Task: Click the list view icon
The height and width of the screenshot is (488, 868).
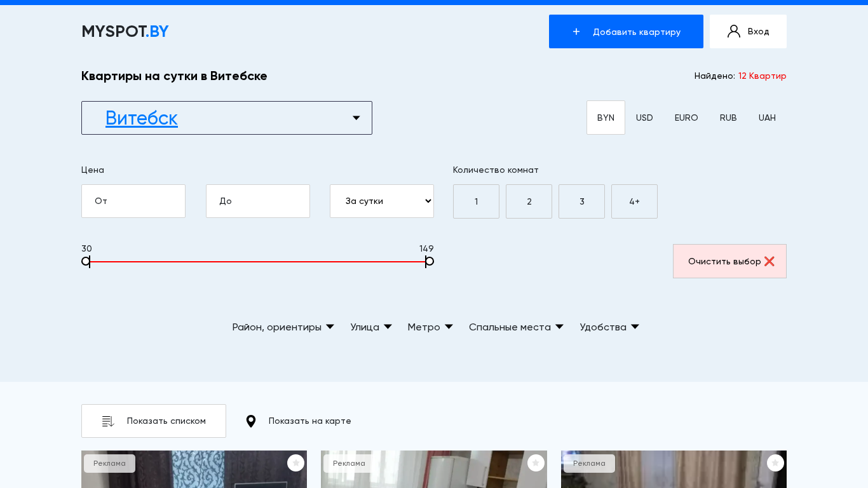Action: 108,421
